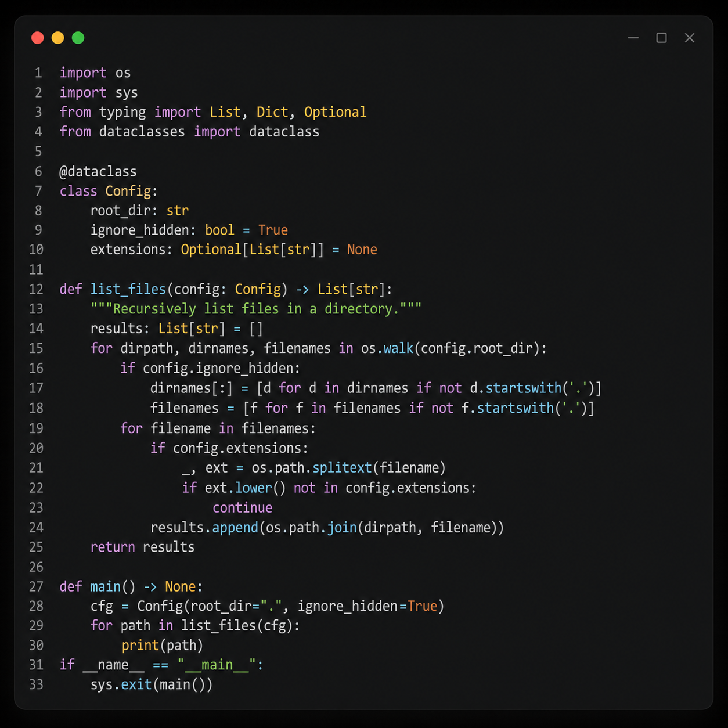Viewport: 728px width, 728px height.
Task: Select "Optional" in the typing import line
Action: tap(335, 112)
